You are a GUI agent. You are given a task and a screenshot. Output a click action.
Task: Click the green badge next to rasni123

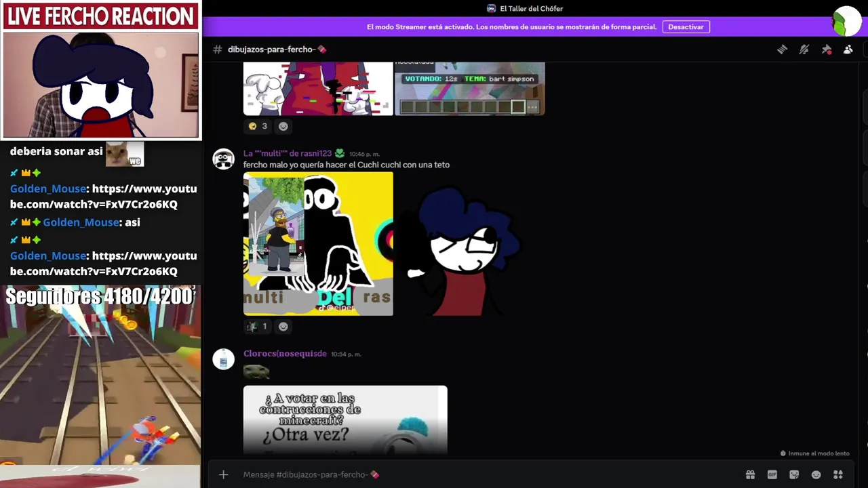click(340, 154)
